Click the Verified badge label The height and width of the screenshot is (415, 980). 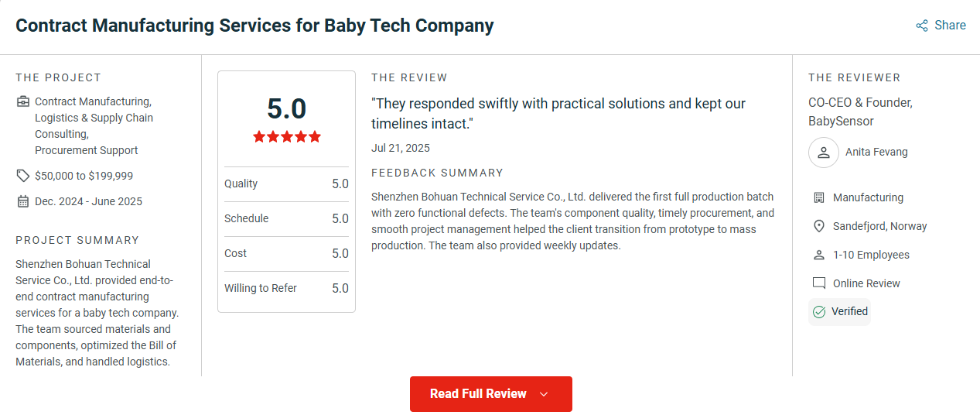click(849, 311)
